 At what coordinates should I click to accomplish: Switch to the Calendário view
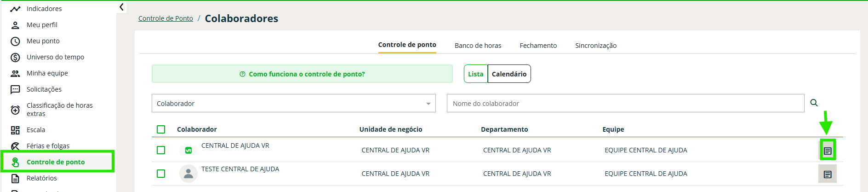click(509, 74)
